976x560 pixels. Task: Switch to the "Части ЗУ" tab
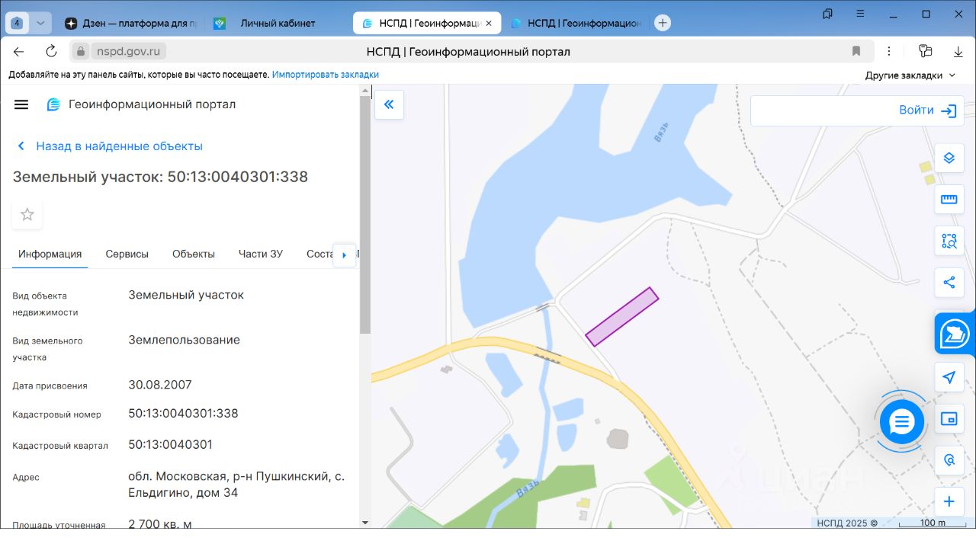click(x=260, y=254)
